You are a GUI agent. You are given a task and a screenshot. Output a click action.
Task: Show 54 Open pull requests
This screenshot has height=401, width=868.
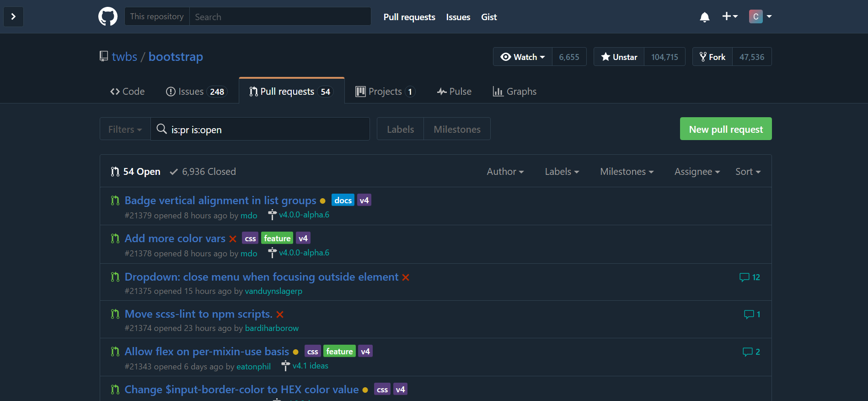[135, 172]
